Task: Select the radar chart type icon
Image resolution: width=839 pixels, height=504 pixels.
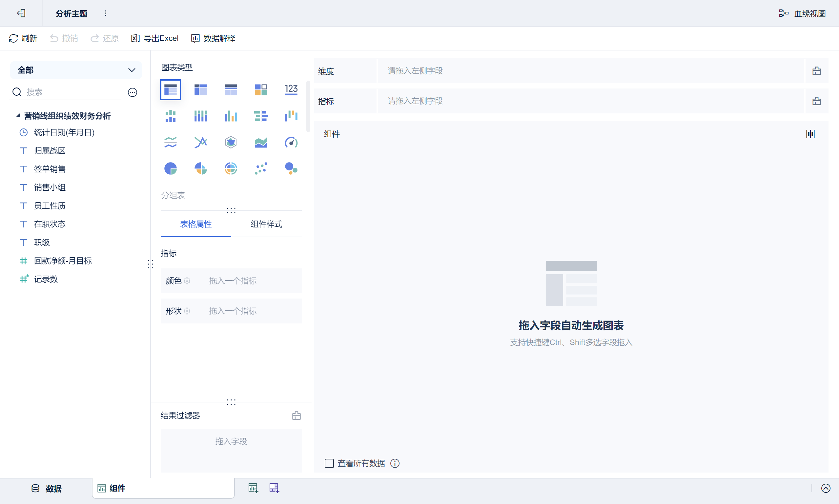Action: click(231, 142)
